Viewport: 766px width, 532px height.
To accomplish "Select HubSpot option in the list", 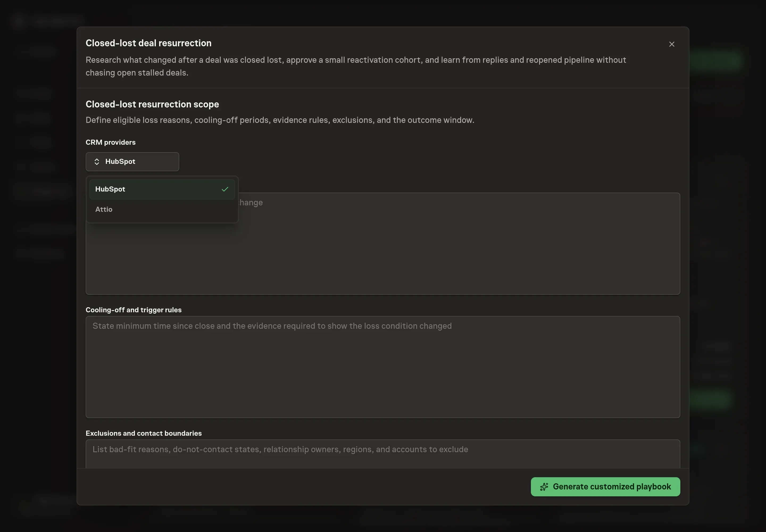I will [x=162, y=189].
